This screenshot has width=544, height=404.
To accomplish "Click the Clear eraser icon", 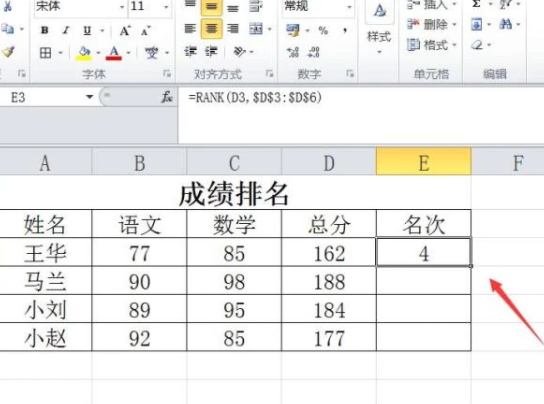I will pos(477,45).
